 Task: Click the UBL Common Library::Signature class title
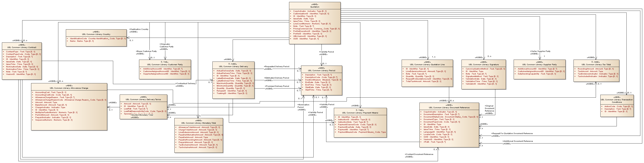pyautogui.click(x=484, y=65)
